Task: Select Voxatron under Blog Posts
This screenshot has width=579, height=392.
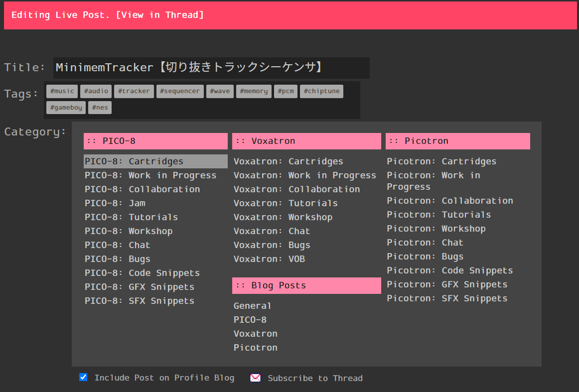Action: click(256, 334)
